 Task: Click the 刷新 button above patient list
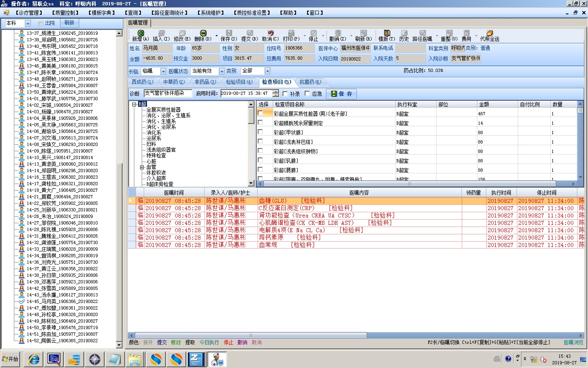[69, 23]
